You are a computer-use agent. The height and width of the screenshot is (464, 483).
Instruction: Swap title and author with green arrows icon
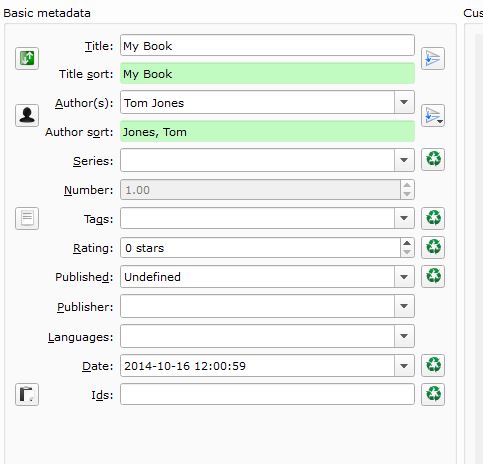(x=27, y=58)
